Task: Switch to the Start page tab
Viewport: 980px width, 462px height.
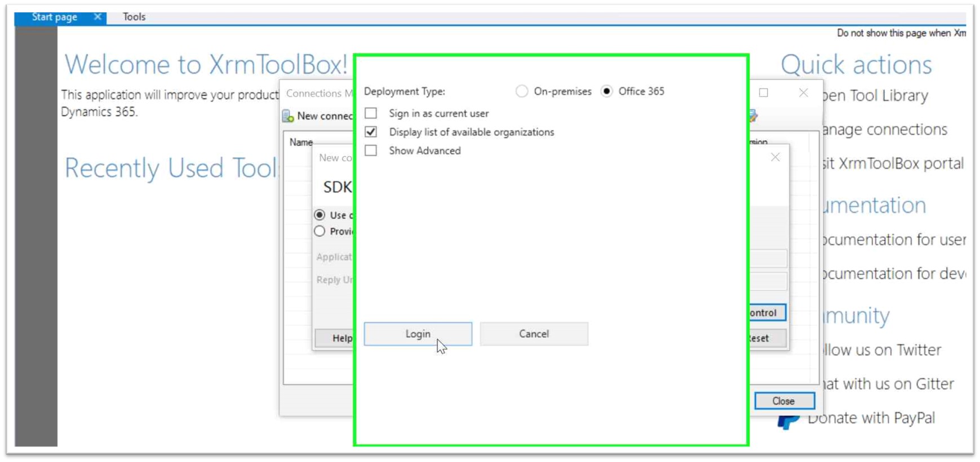Action: pyautogui.click(x=54, y=17)
